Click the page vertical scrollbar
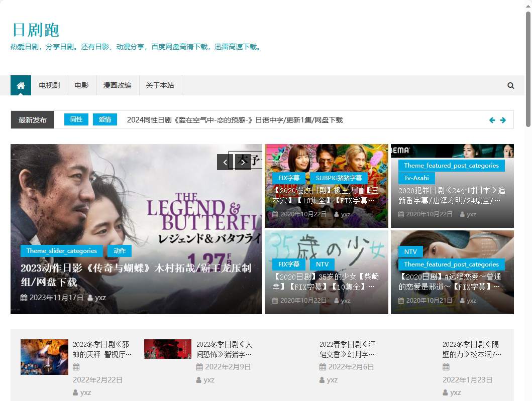532x401 pixels. 528,69
